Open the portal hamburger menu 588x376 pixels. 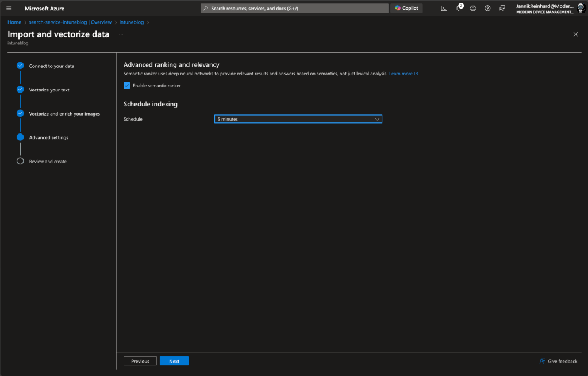coord(9,8)
